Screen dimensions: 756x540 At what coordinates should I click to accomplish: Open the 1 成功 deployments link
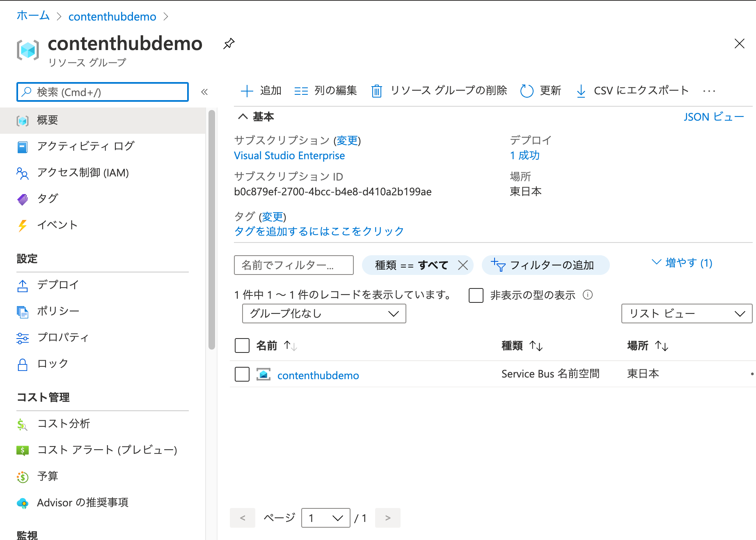(x=525, y=156)
